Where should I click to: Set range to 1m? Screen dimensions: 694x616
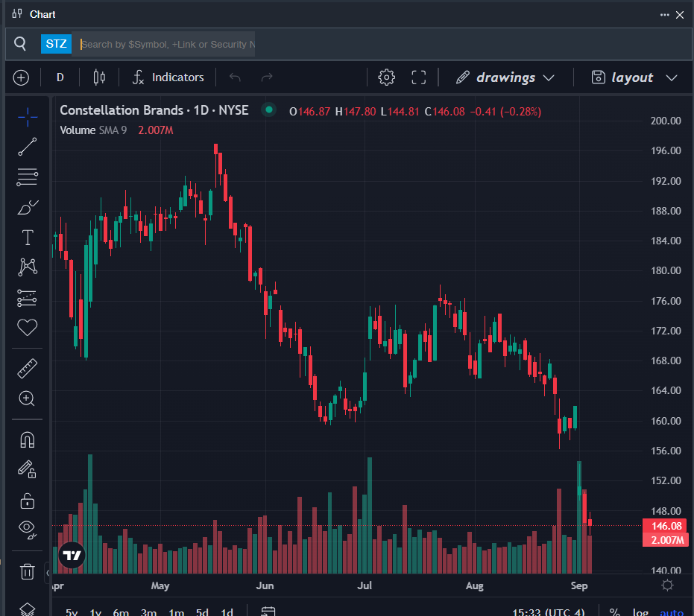[x=176, y=612]
